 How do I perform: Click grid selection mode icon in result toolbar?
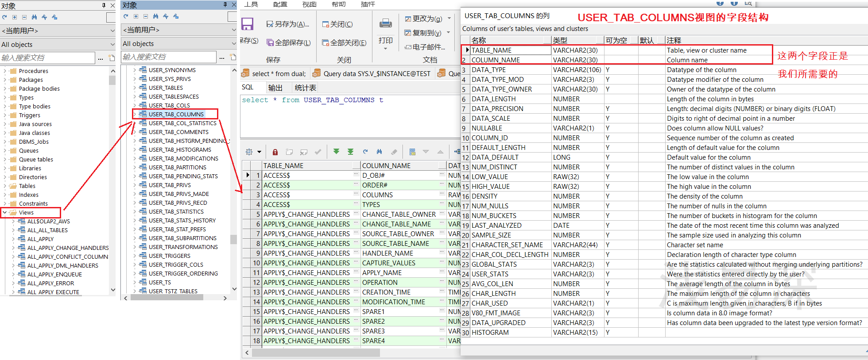tap(249, 152)
